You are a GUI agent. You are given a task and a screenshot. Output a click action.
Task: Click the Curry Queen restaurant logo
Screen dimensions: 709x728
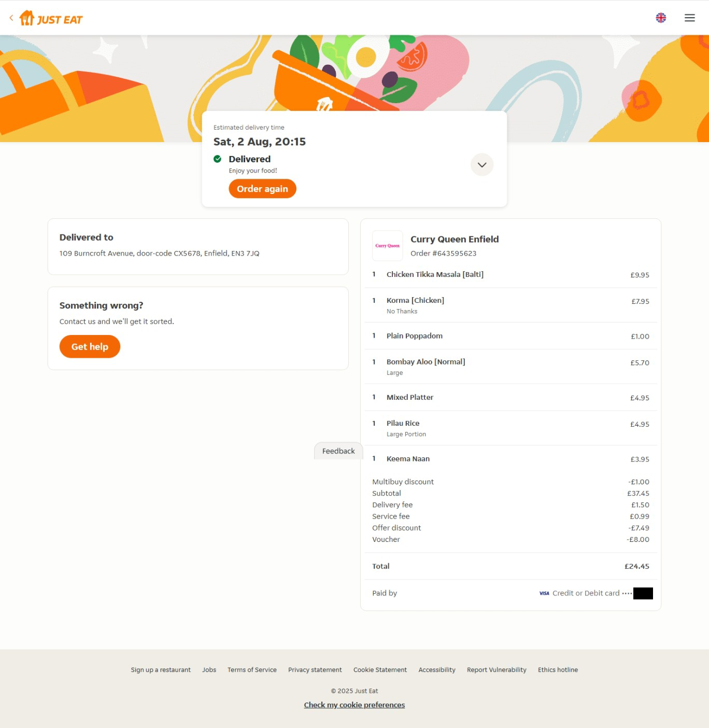coord(388,246)
